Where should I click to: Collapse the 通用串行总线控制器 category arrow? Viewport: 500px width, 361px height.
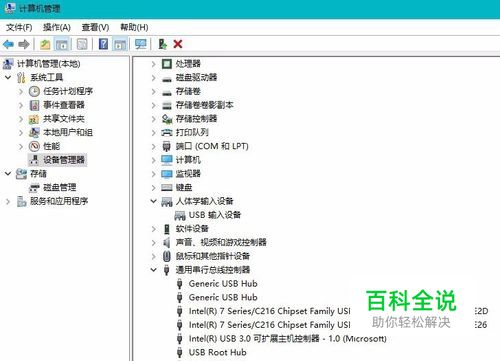point(153,270)
